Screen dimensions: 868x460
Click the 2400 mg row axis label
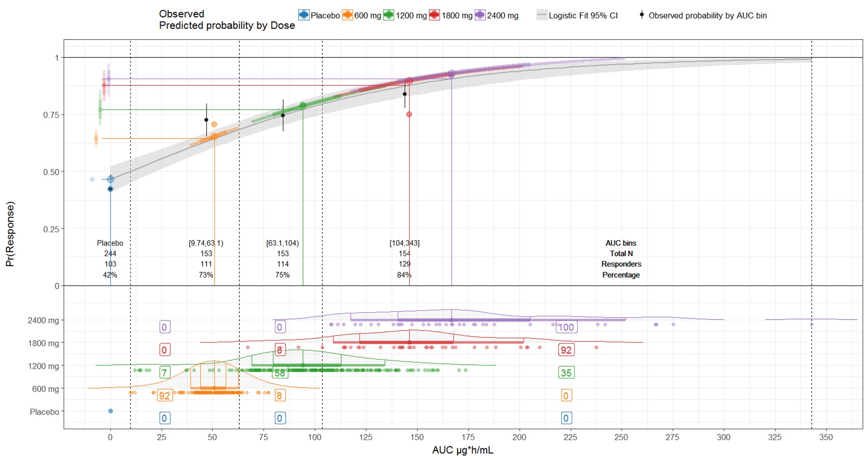pos(43,321)
